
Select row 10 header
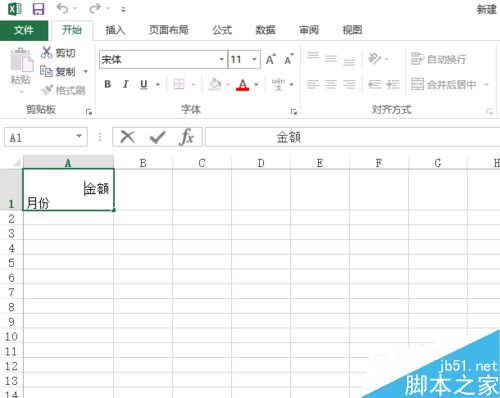[x=11, y=337]
